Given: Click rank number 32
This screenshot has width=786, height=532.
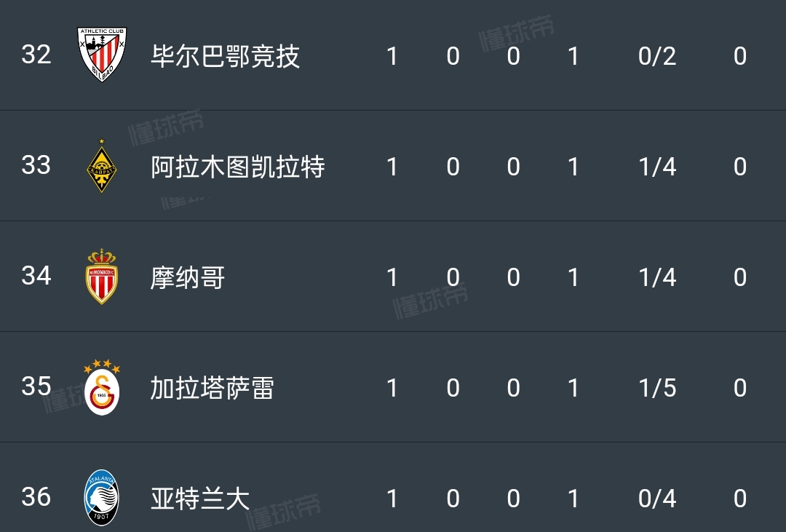Looking at the screenshot, I should 36,55.
